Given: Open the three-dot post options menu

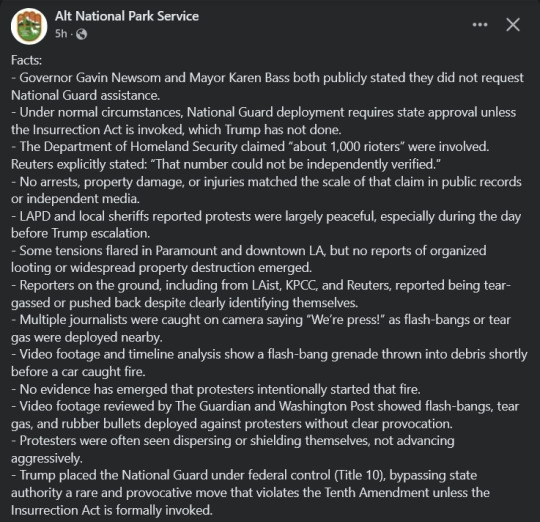Looking at the screenshot, I should pos(480,25).
